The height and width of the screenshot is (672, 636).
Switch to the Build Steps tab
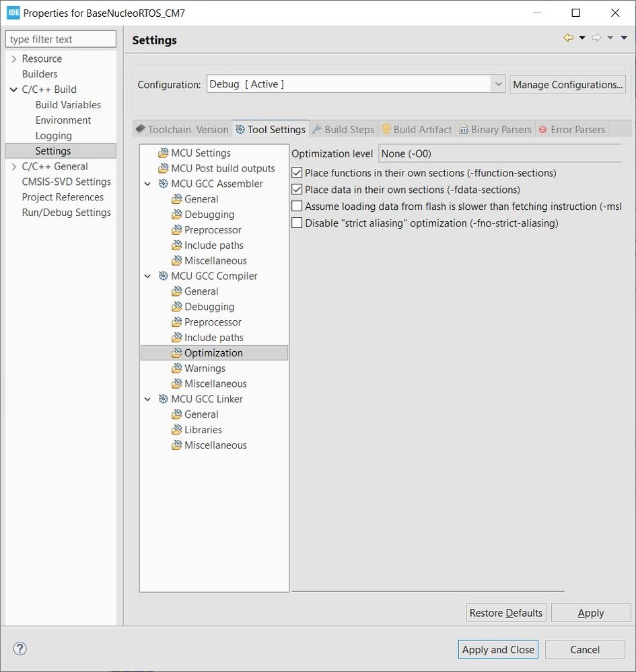pyautogui.click(x=343, y=129)
